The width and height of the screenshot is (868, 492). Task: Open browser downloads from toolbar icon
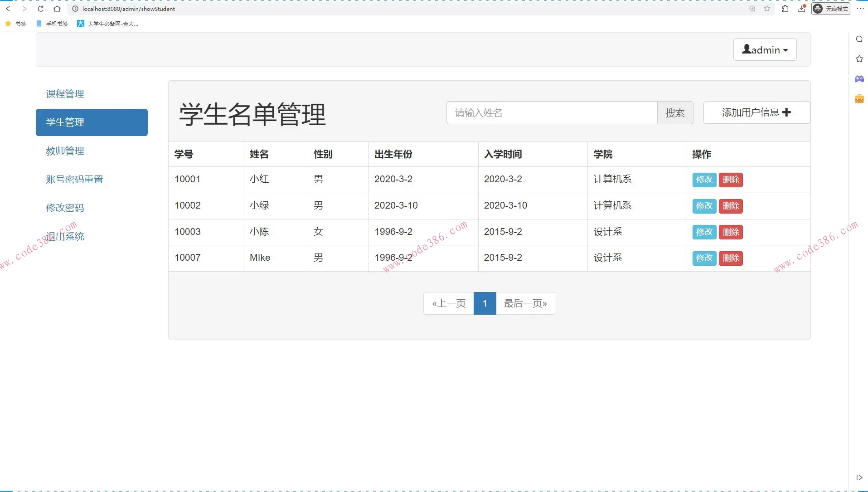801,9
